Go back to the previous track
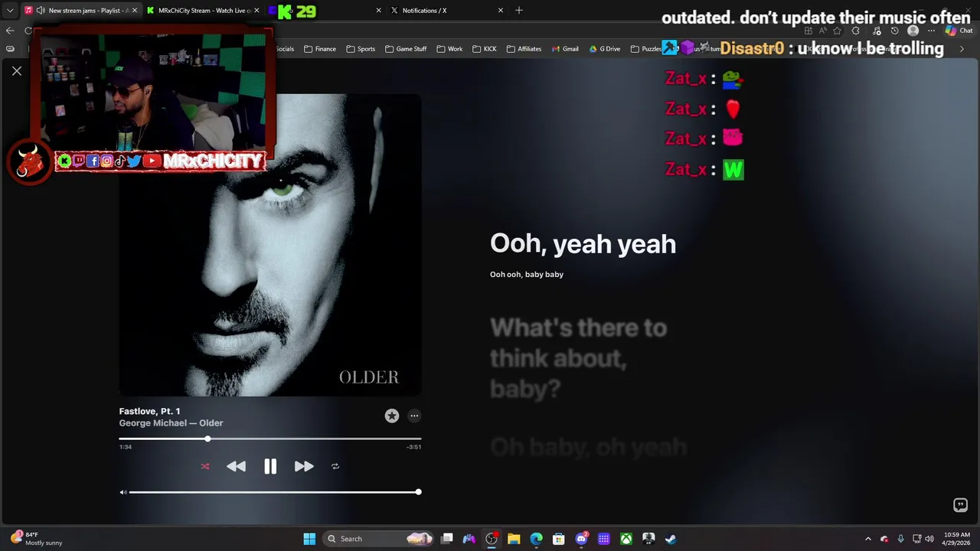 coord(236,466)
